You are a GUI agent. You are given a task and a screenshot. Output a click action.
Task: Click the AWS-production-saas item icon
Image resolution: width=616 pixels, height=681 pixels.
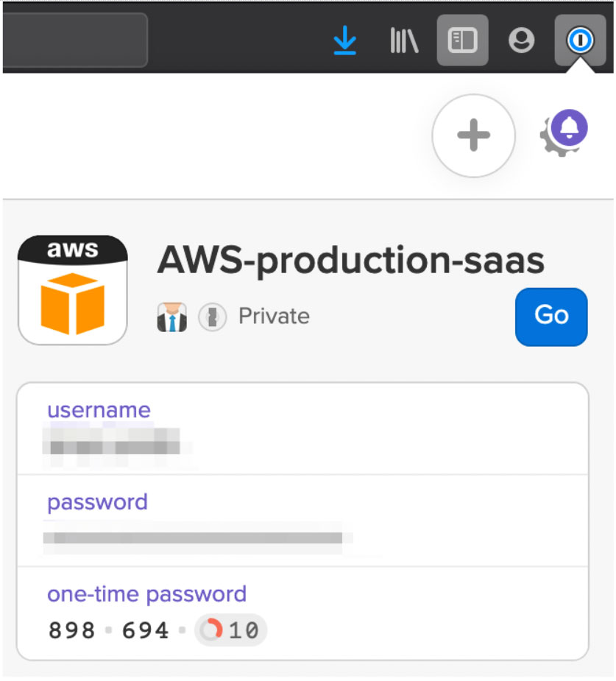point(73,289)
